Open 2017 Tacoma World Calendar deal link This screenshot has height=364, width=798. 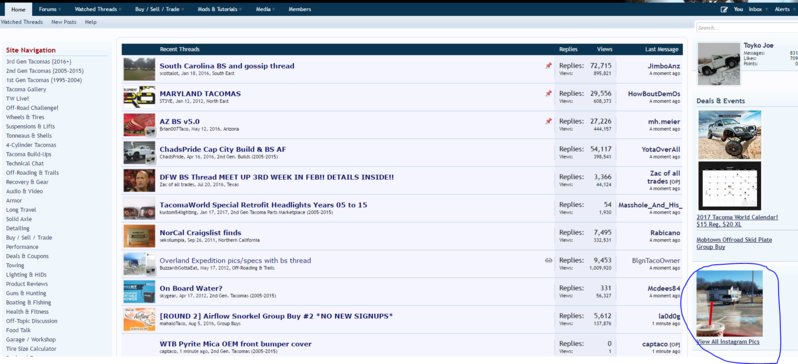[x=737, y=220]
